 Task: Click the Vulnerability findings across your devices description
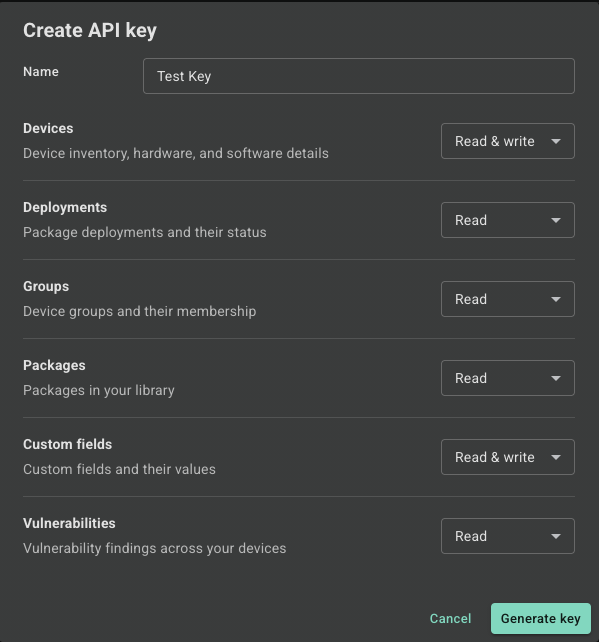[x=155, y=548]
